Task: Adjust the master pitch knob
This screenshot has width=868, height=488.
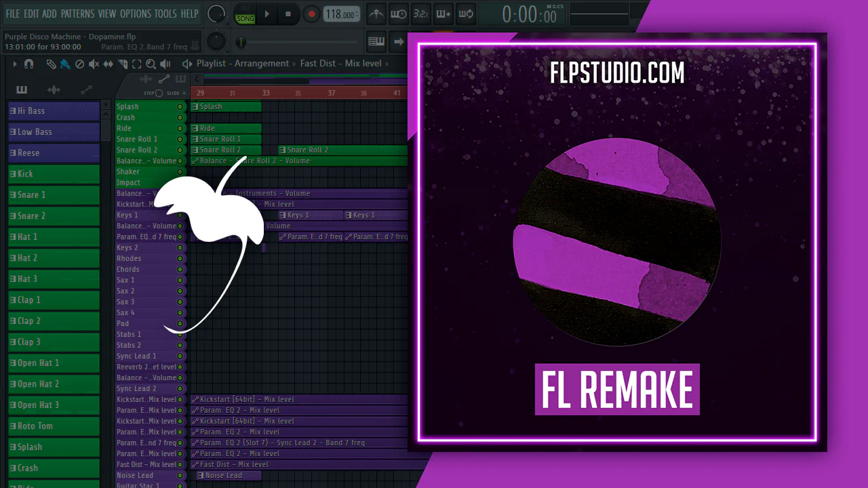Action: tap(216, 41)
